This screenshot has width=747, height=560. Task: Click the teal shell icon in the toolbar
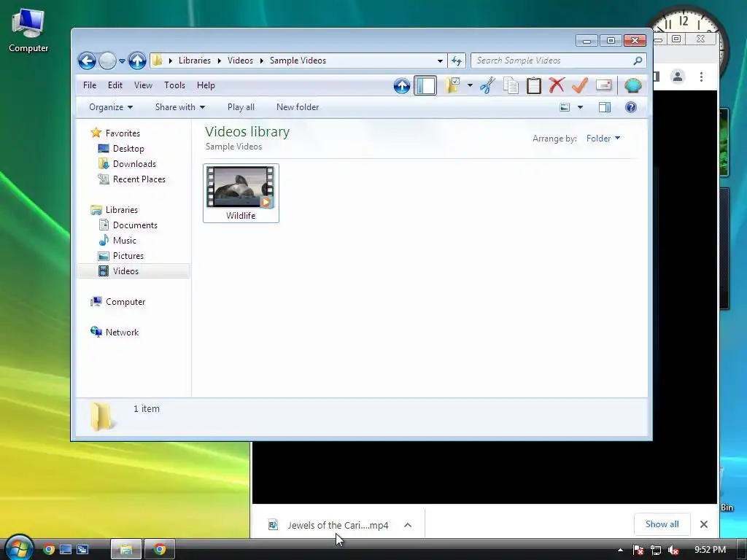(632, 86)
